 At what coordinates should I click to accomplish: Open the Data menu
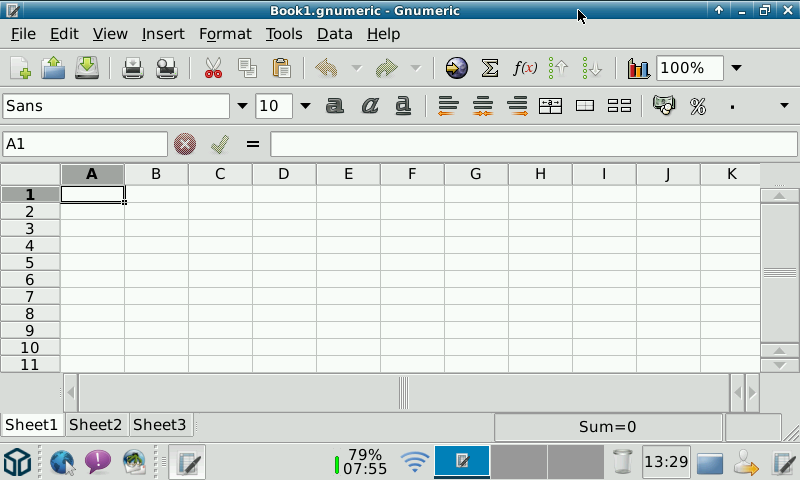coord(335,34)
